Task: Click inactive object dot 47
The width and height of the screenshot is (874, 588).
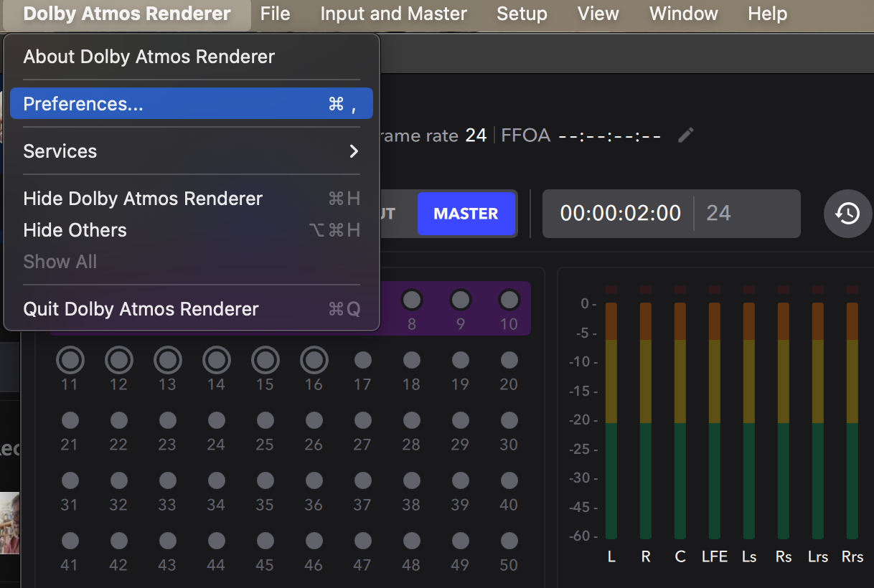Action: [x=362, y=541]
